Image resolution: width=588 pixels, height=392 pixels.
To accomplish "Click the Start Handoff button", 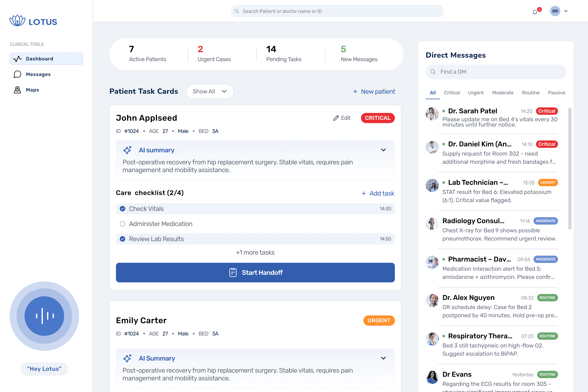I will point(255,272).
